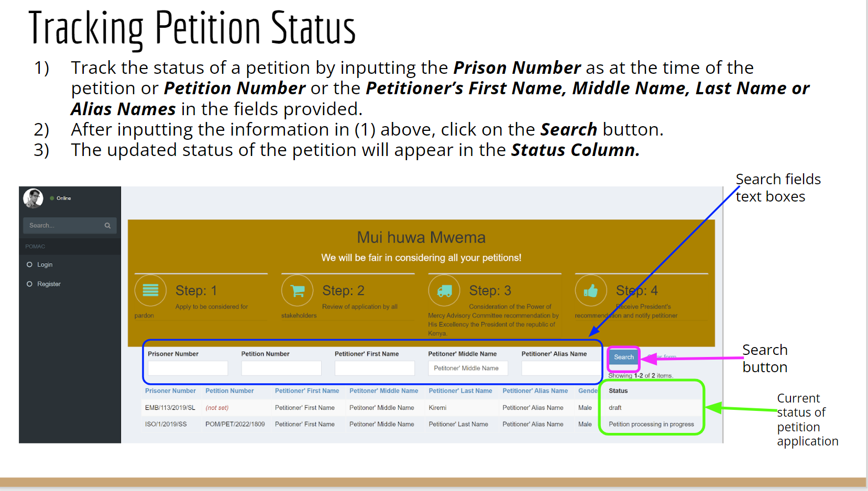
Task: Focus the sidebar Search text box
Action: [x=63, y=226]
